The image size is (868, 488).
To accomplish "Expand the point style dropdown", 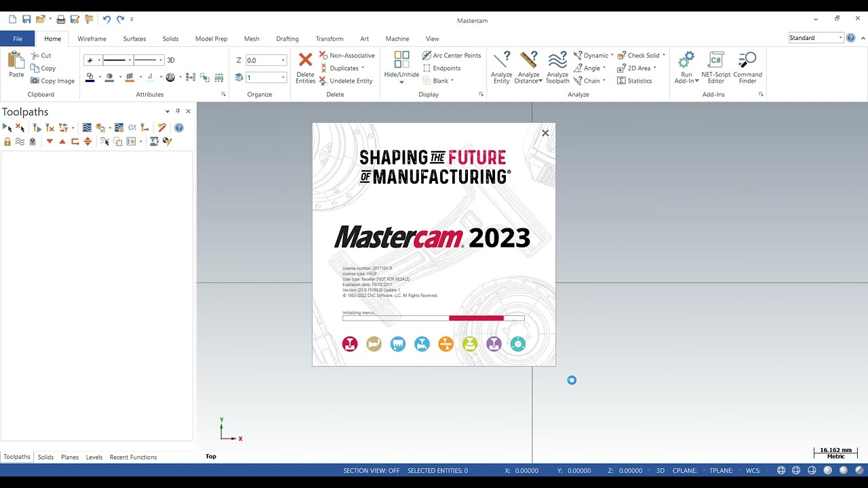I will [x=99, y=60].
